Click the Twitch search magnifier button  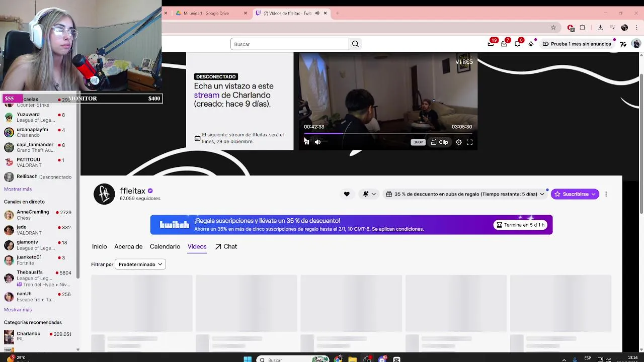click(x=355, y=44)
